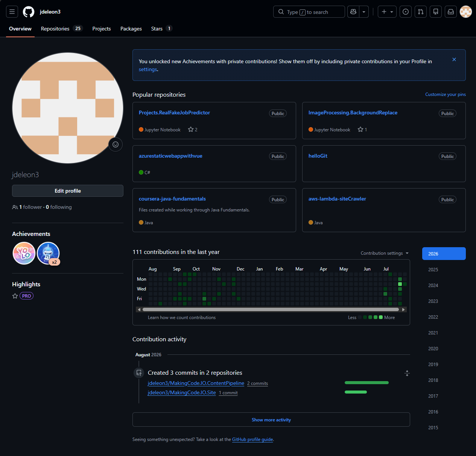Open the hamburger navigation menu

(x=12, y=12)
